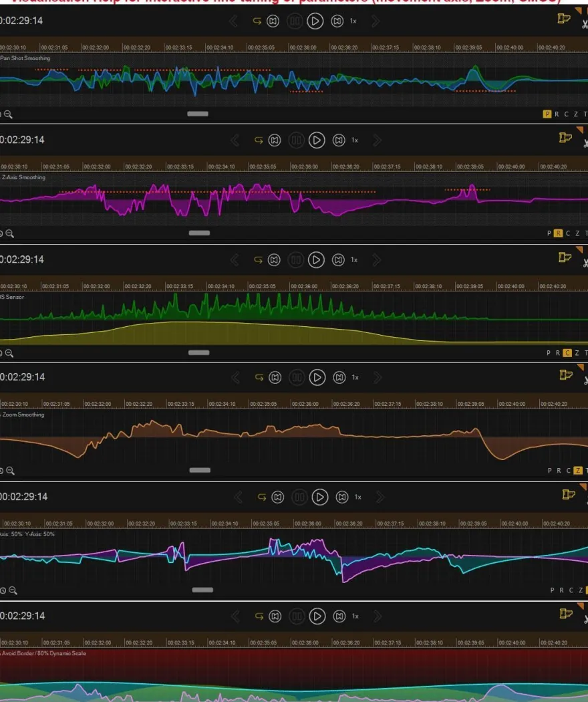This screenshot has height=702, width=588.
Task: Click the flag marker icon in Avoid Border panel
Action: [x=566, y=613]
